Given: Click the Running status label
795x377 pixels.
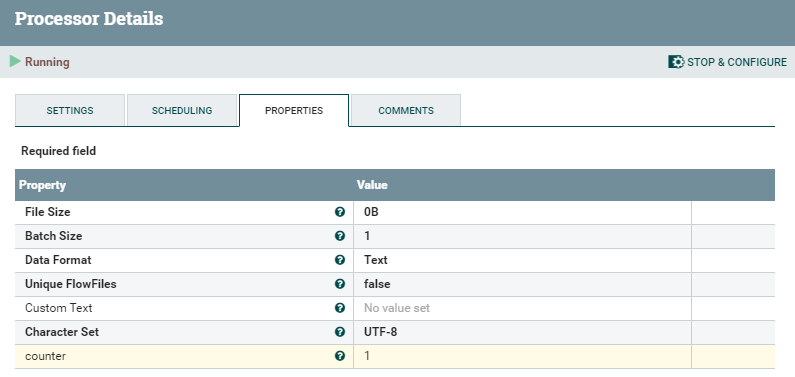Looking at the screenshot, I should click(47, 62).
